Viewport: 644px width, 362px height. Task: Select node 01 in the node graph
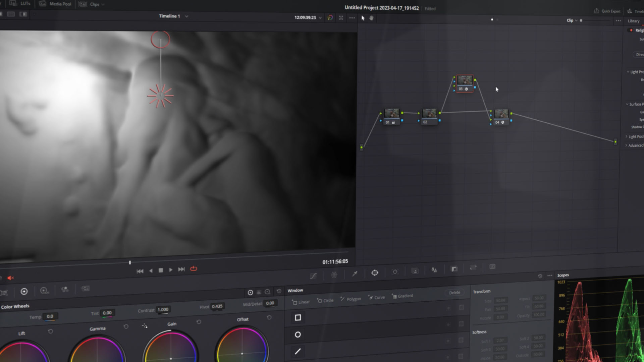[x=392, y=116]
